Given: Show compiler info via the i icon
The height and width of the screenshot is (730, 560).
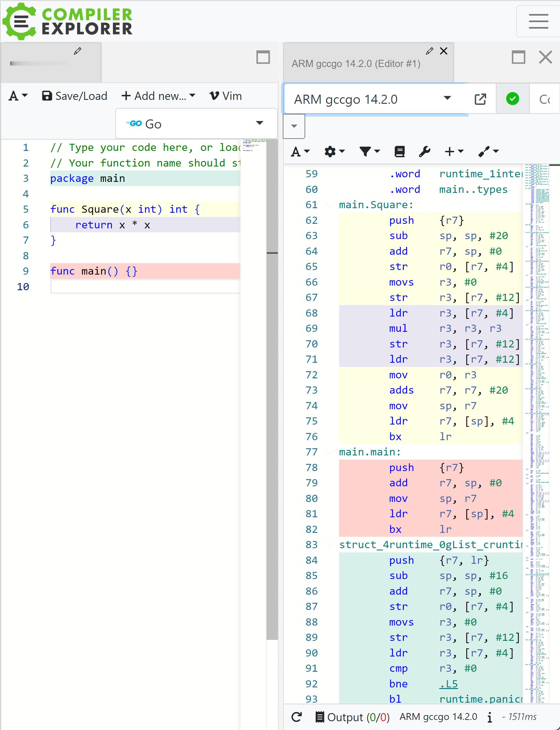Looking at the screenshot, I should [x=489, y=717].
